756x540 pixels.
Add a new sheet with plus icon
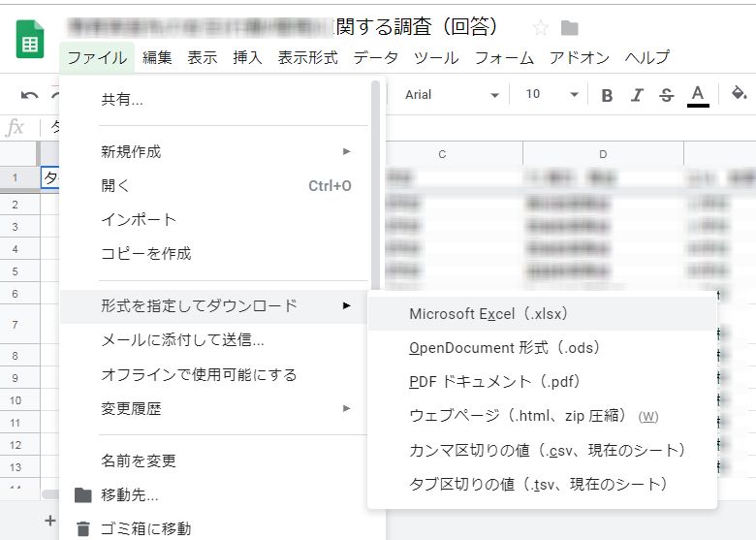click(x=50, y=521)
